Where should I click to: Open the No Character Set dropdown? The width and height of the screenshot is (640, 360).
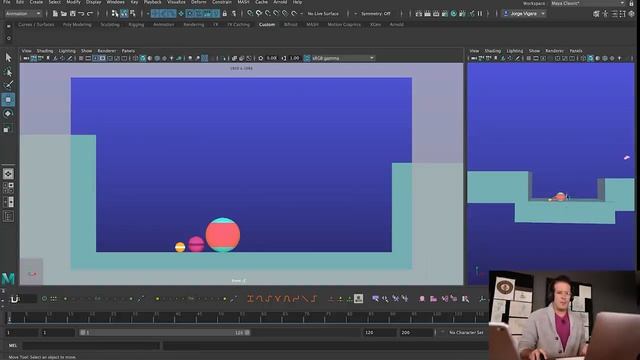coord(466,333)
